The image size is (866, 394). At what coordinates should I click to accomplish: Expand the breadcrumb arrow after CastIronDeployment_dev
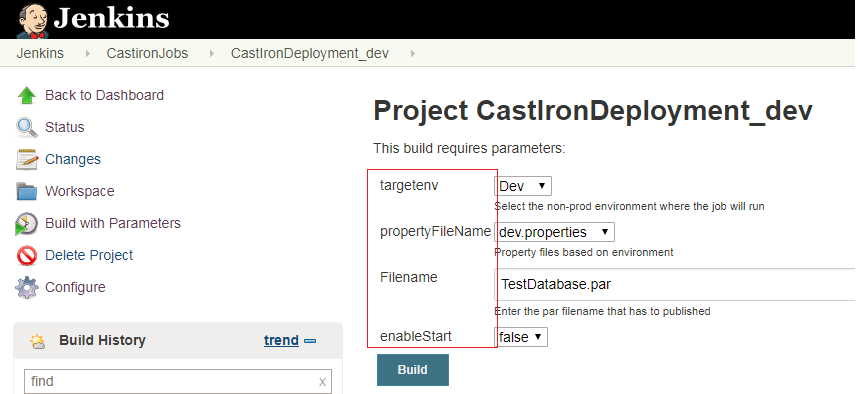pos(413,54)
